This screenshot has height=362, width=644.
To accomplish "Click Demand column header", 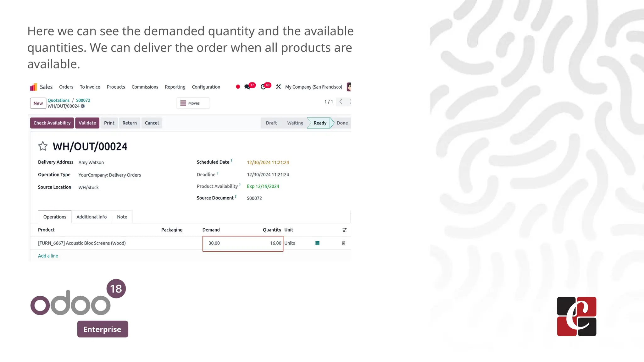I will click(211, 230).
